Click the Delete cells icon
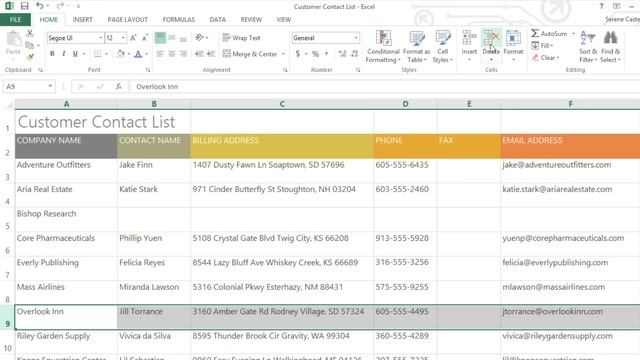The image size is (640, 360). (x=491, y=39)
